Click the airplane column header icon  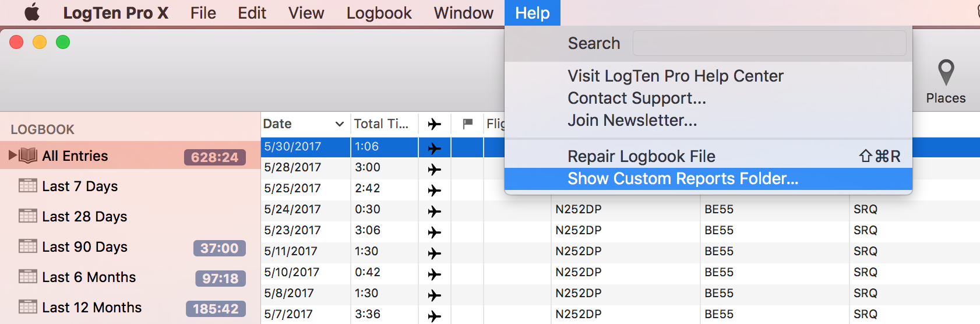coord(435,124)
